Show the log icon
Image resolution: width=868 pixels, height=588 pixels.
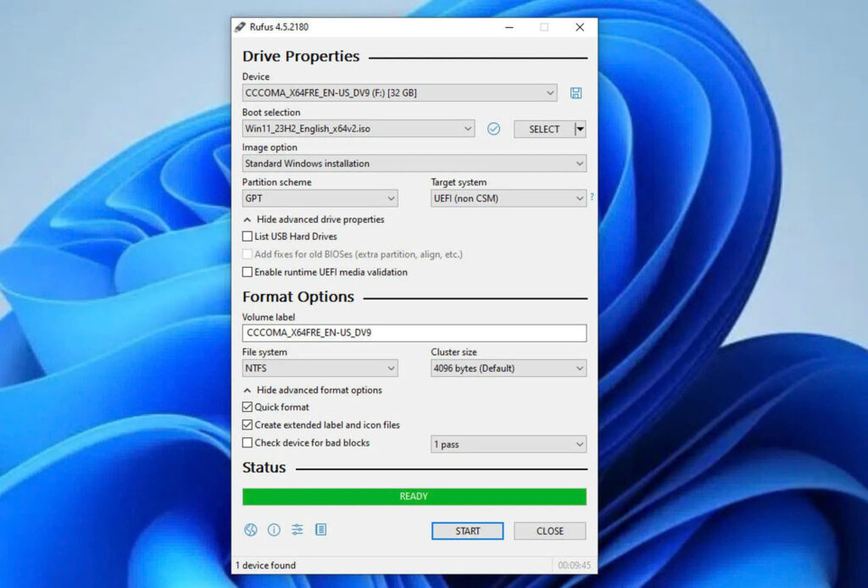(320, 530)
